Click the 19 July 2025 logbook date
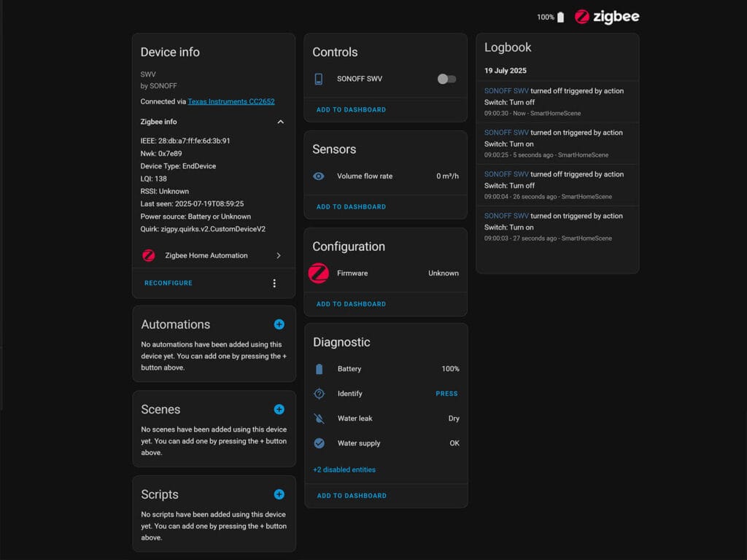 [506, 71]
